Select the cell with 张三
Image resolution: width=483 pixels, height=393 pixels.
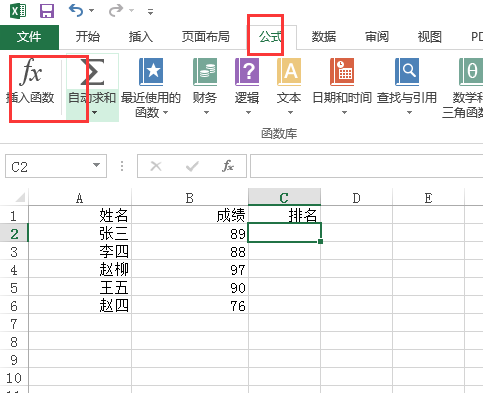(x=80, y=233)
